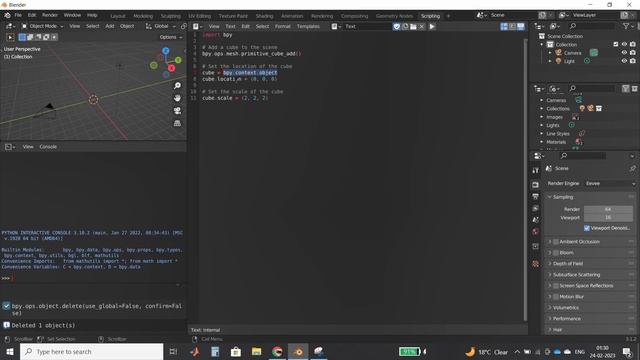The width and height of the screenshot is (640, 360).
Task: Hide Camera in viewport via eye icon
Action: (x=624, y=53)
